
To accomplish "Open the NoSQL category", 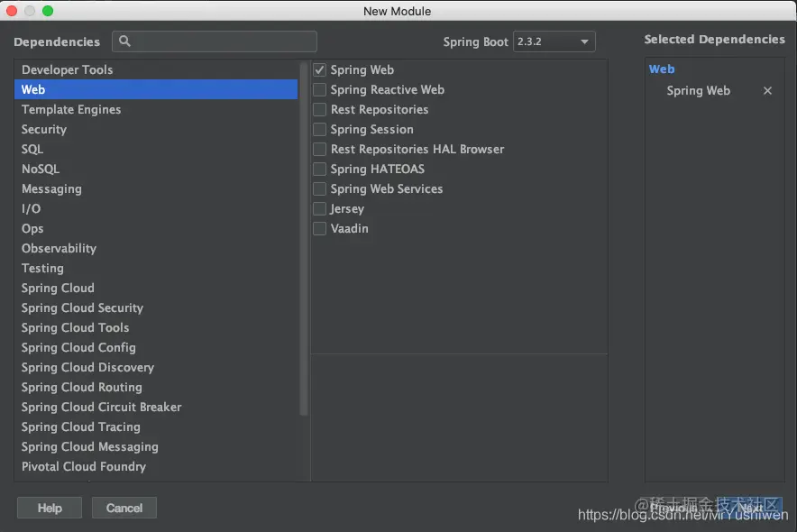I will pos(156,169).
